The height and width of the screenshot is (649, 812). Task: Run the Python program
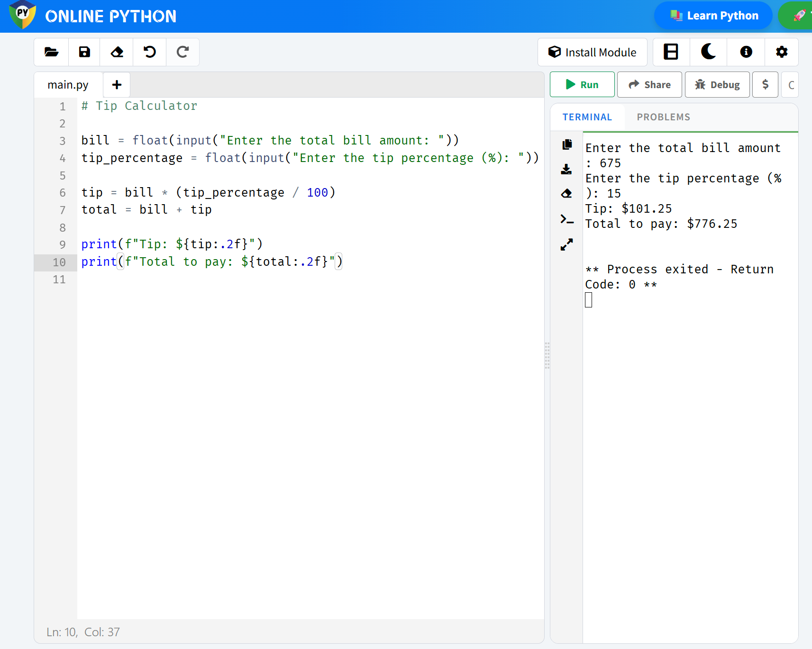(582, 84)
